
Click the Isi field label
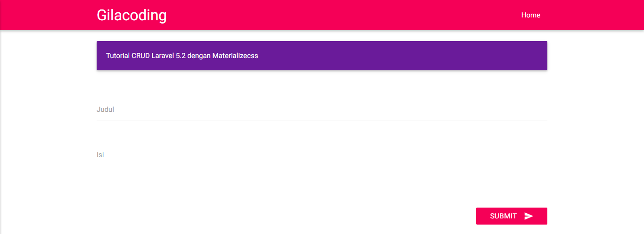(x=100, y=155)
